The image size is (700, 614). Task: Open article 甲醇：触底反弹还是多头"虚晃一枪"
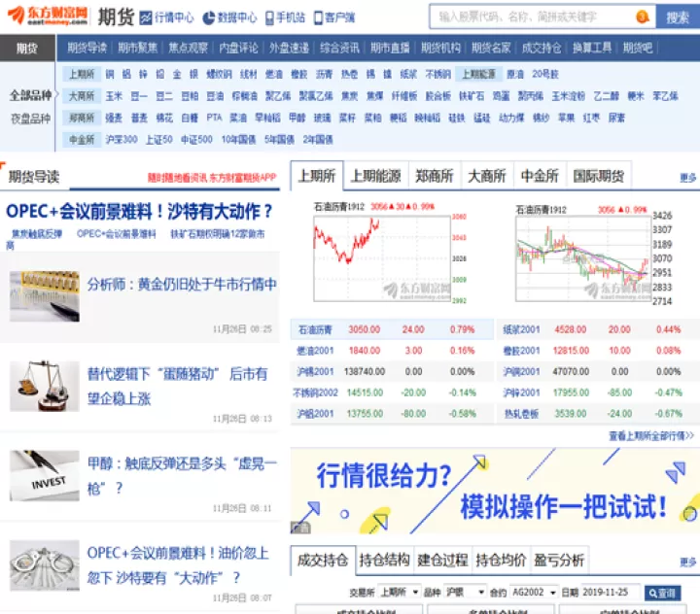click(182, 476)
